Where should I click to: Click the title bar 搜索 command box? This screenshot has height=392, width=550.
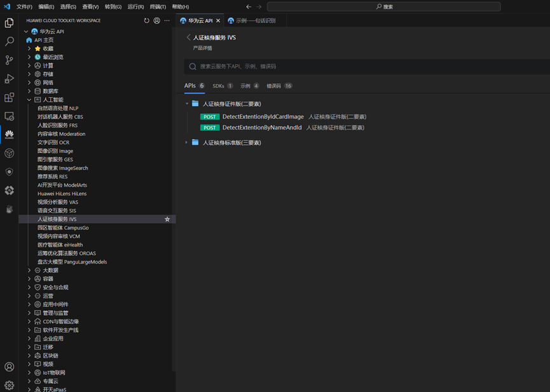coord(384,6)
